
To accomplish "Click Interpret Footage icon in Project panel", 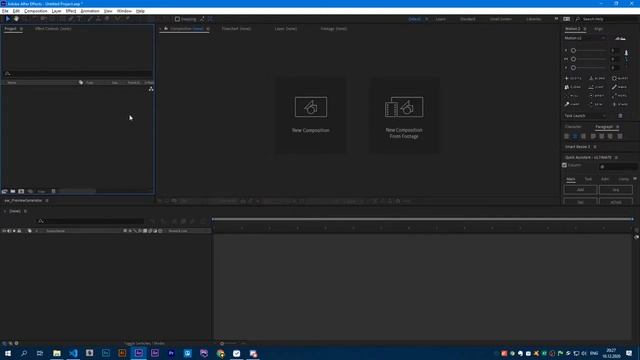I will point(4,191).
